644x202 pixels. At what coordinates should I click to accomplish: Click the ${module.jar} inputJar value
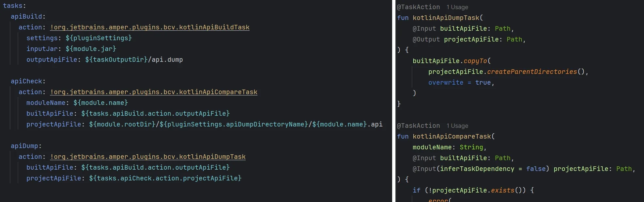tap(91, 49)
